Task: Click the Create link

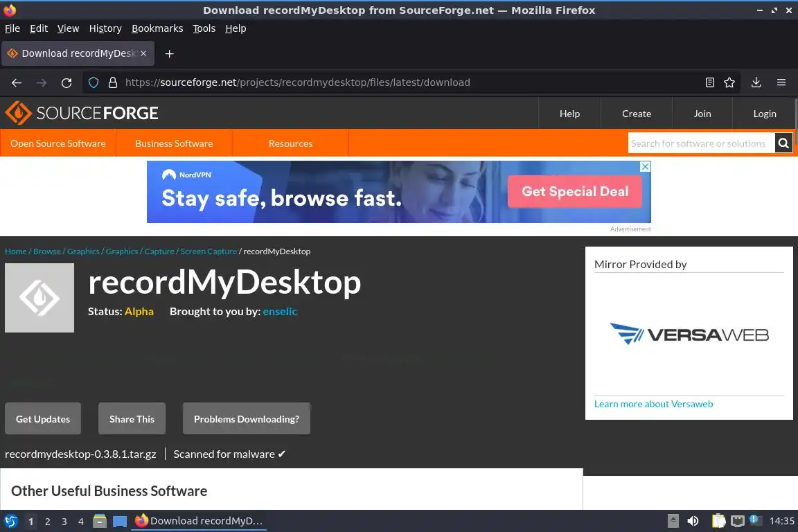Action: pyautogui.click(x=636, y=114)
